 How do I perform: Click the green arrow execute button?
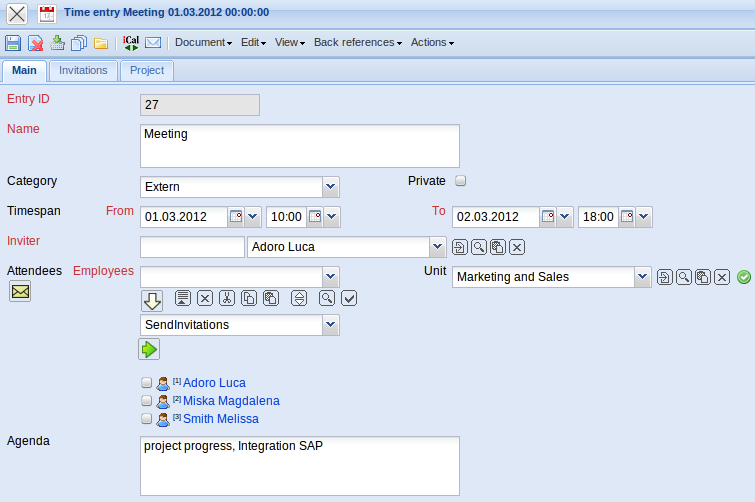tap(149, 349)
